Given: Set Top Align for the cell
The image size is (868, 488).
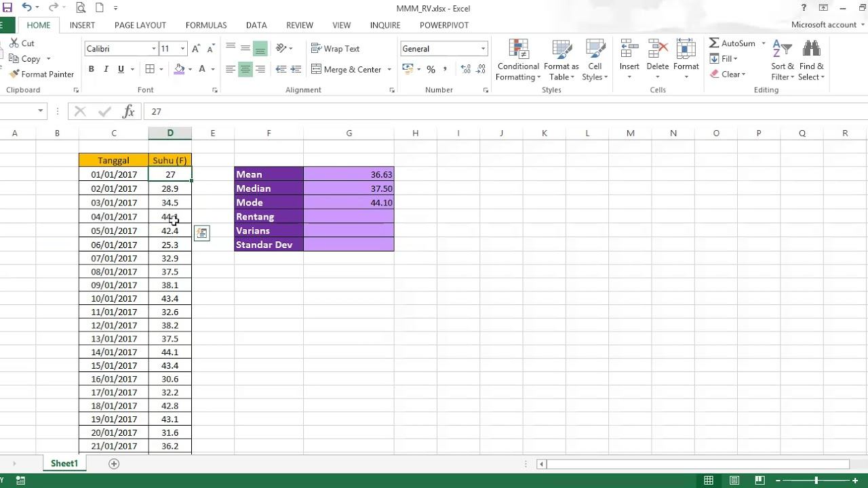Looking at the screenshot, I should 231,48.
